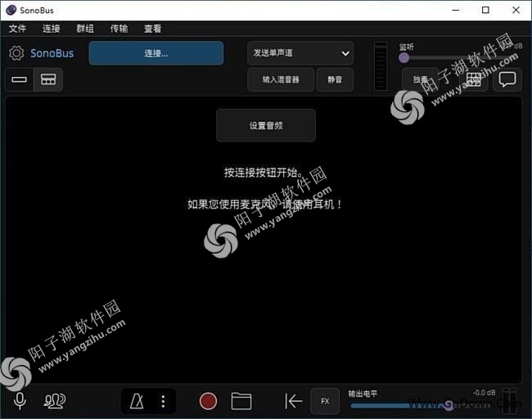
Task: Switch to full detailed layout view
Action: [x=48, y=79]
